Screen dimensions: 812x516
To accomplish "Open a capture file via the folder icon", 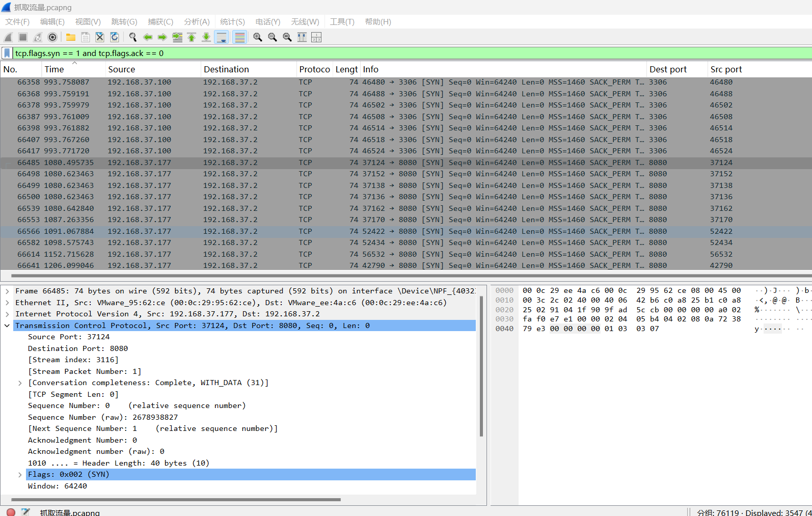I will pyautogui.click(x=71, y=37).
